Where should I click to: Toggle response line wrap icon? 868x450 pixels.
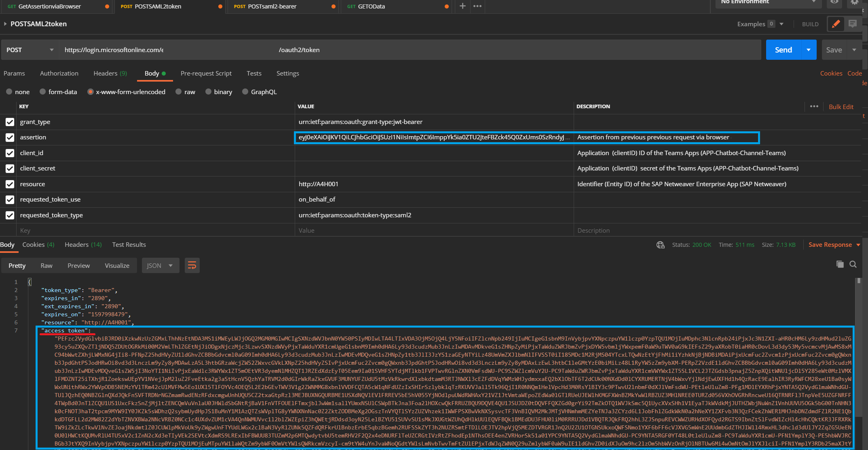(x=192, y=265)
